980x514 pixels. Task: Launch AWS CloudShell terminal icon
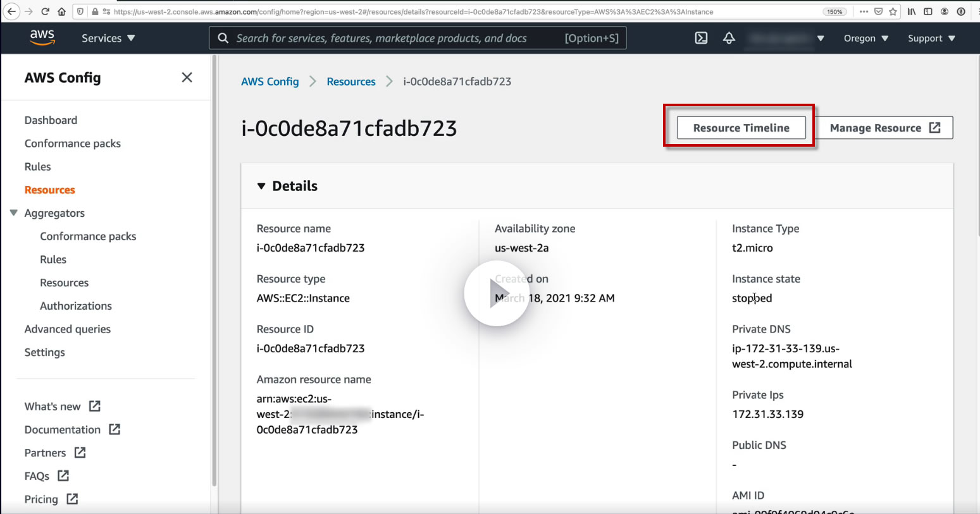coord(701,38)
